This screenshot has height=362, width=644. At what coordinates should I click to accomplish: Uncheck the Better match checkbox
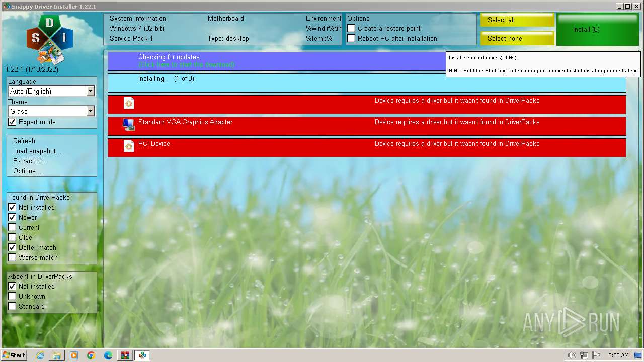(x=12, y=248)
